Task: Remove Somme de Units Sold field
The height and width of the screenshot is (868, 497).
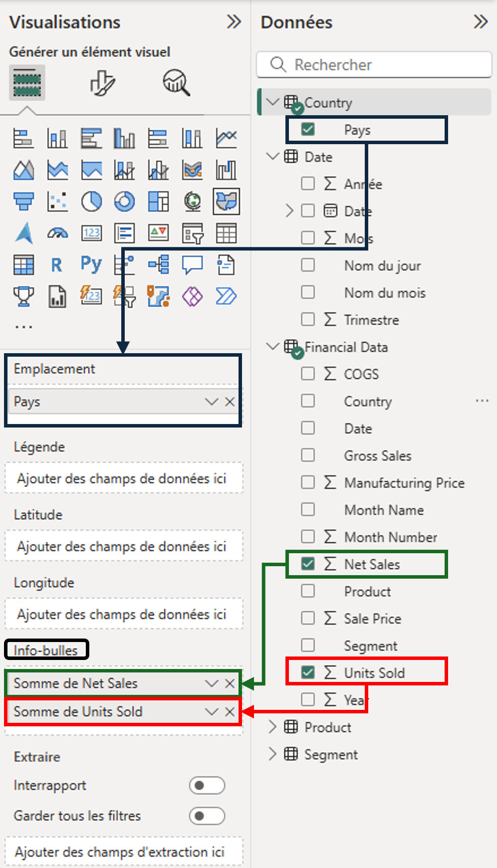Action: 230,712
